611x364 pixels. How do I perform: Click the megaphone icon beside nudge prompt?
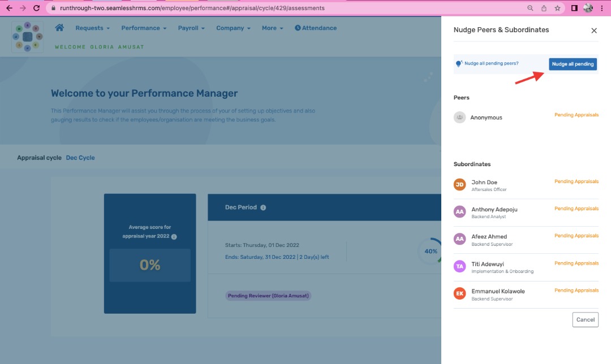tap(459, 63)
